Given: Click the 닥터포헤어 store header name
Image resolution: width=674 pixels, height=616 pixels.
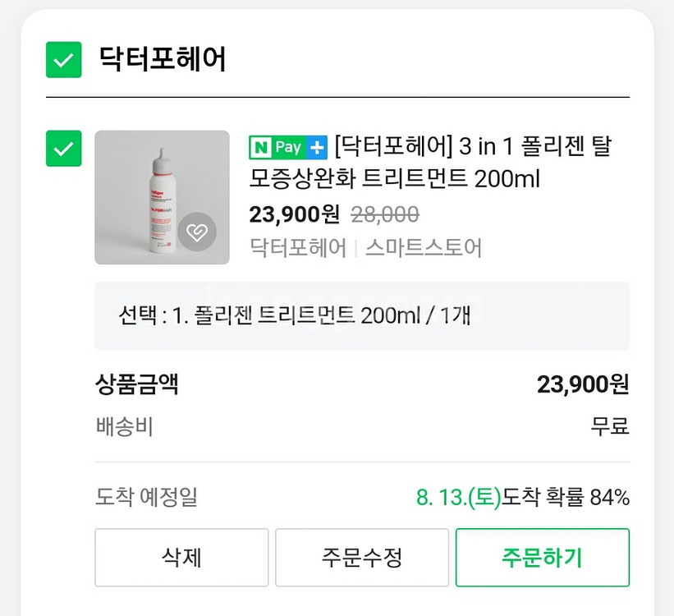Looking at the screenshot, I should coord(163,59).
